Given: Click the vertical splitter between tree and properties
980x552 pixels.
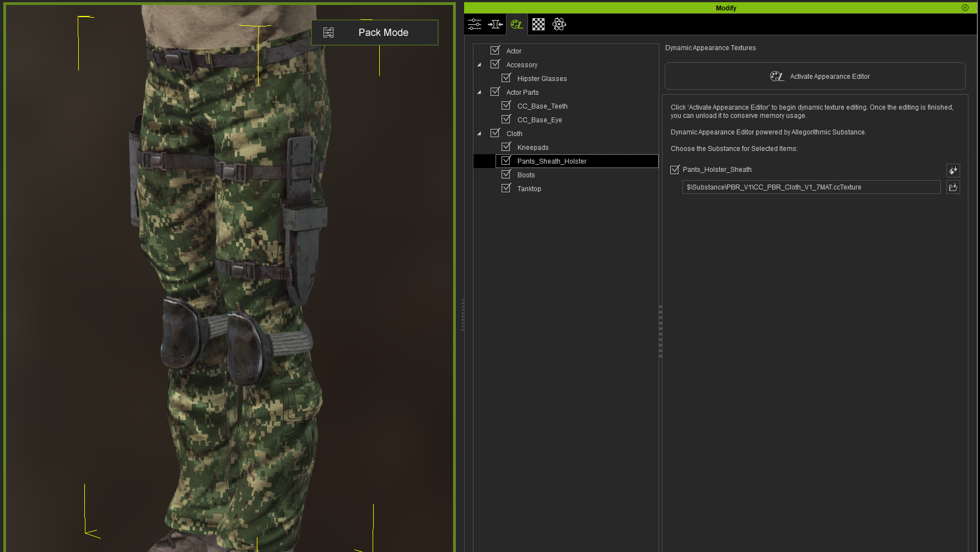Looking at the screenshot, I should [660, 332].
